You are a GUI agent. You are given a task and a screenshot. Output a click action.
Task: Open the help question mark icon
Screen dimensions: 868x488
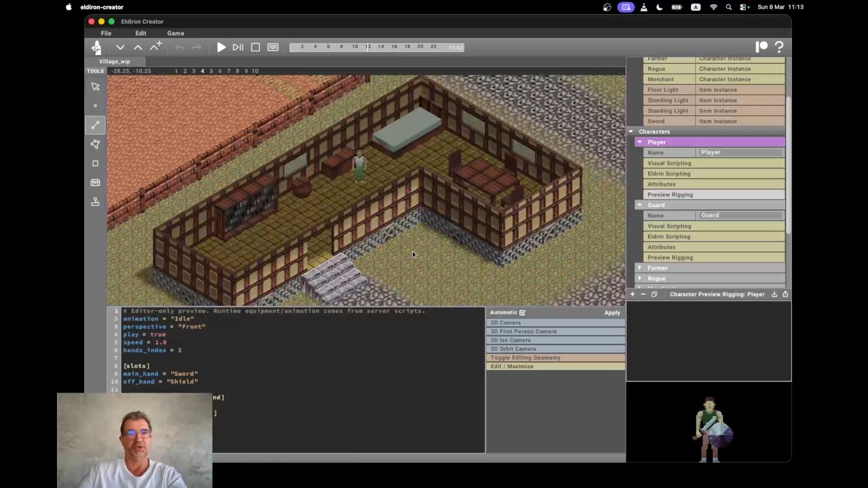(x=779, y=47)
